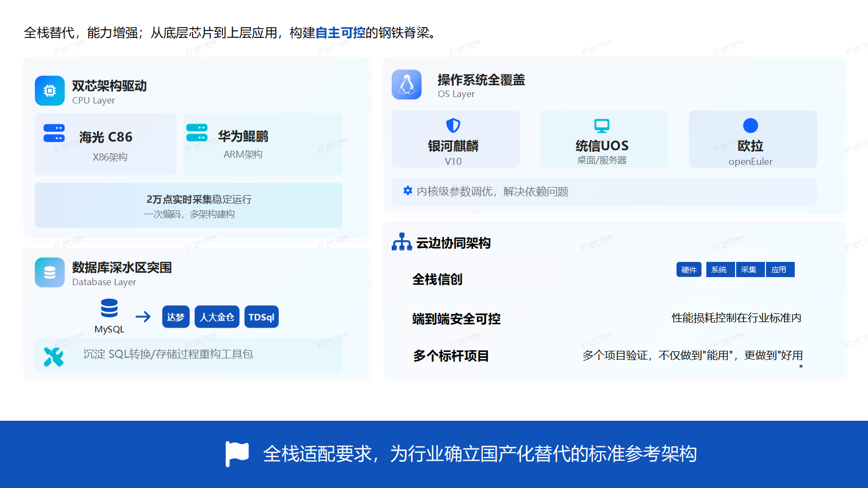Viewport: 868px width, 488px height.
Task: Select the 应用 tag
Action: coord(780,269)
